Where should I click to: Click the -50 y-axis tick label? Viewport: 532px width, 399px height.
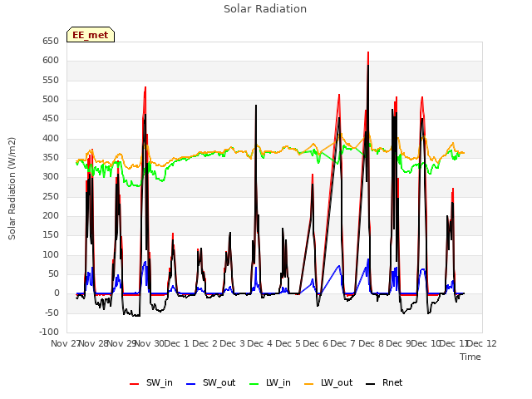[x=52, y=313]
